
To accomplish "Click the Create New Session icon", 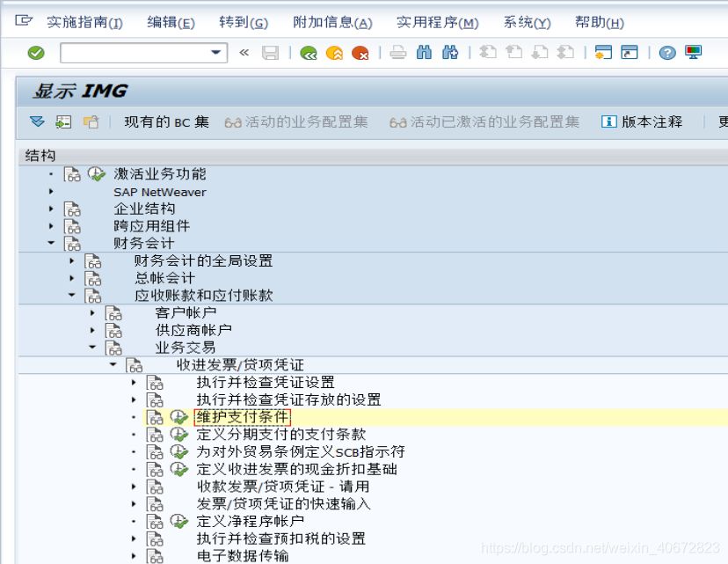I will point(603,53).
